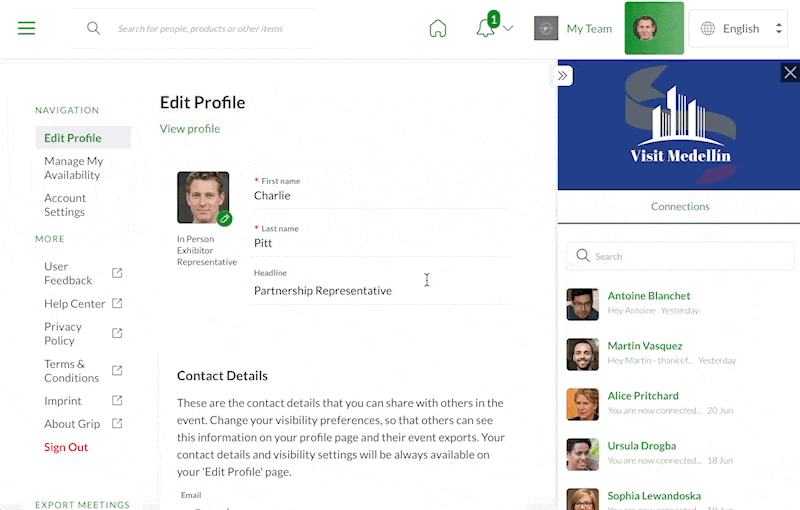Click the First name field
Image resolution: width=800 pixels, height=510 pixels.
[381, 195]
